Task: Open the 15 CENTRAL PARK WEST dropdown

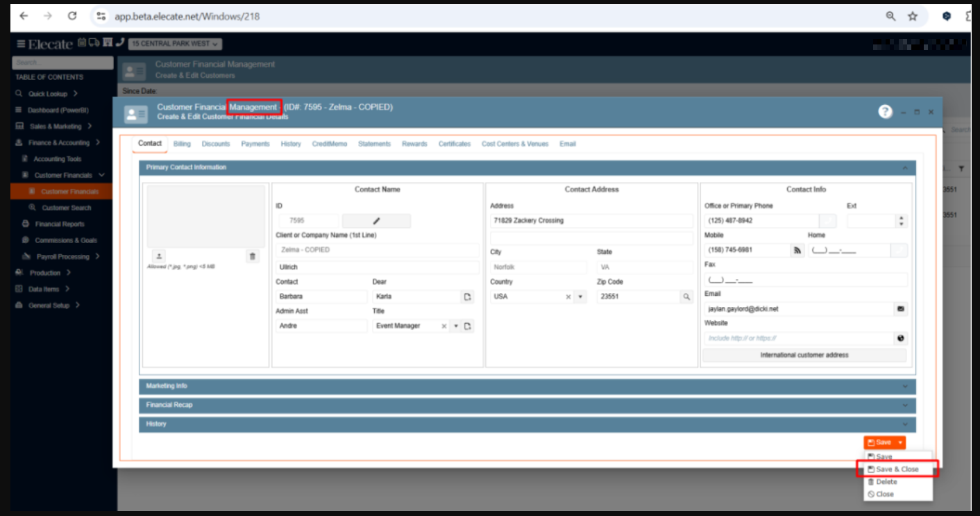Action: click(x=175, y=44)
